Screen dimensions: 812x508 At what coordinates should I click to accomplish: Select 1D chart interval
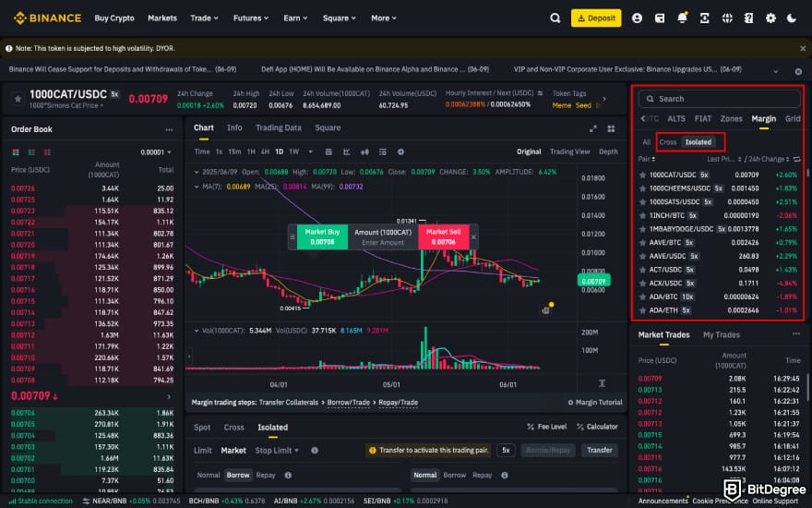279,151
